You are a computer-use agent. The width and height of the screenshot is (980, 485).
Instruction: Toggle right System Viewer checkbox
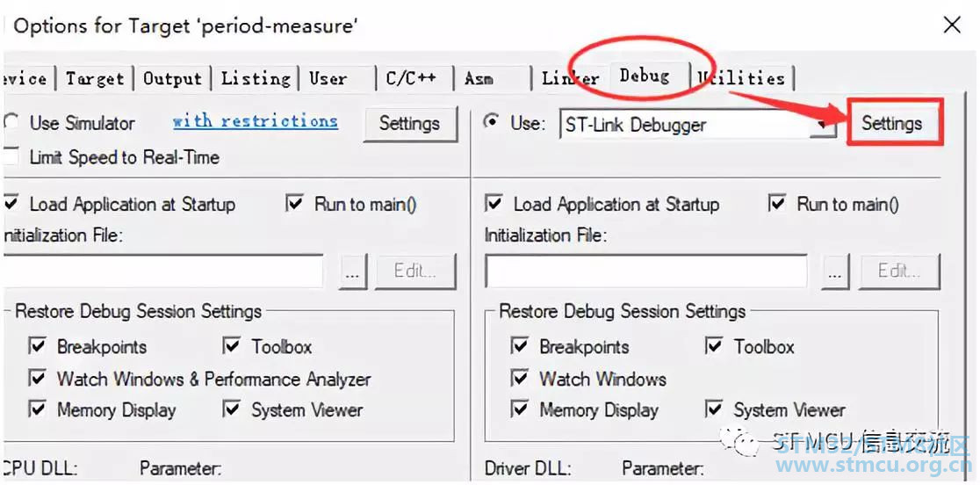715,409
